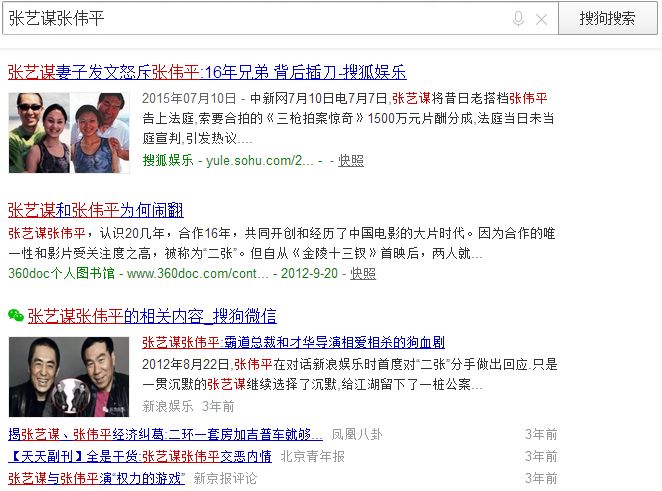Open 张艺谋妻子发文怒斥张伟平 Sohu result
Image resolution: width=662 pixels, height=491 pixels.
[207, 72]
